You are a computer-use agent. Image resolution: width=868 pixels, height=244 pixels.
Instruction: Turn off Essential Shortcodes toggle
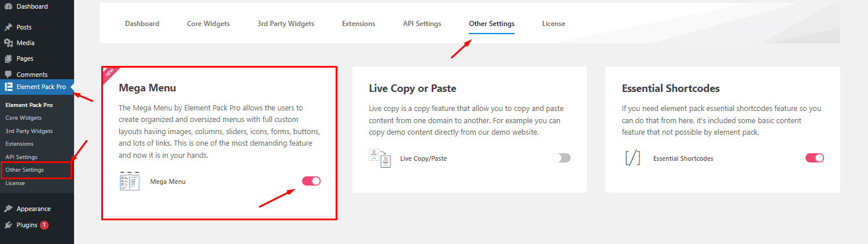pos(815,158)
